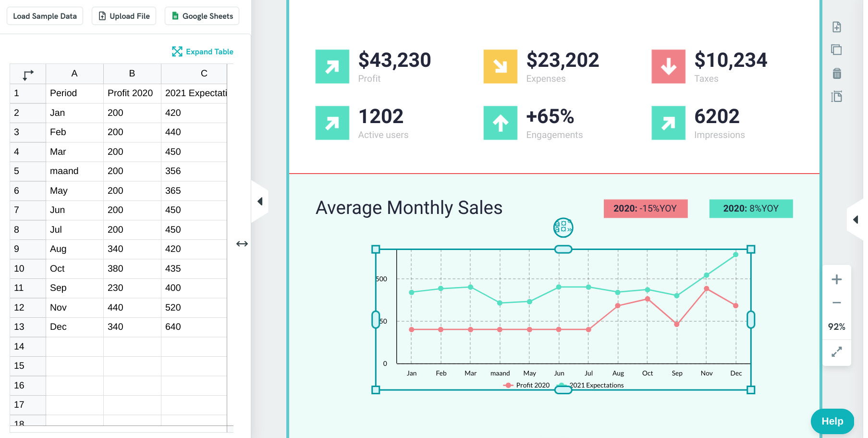868x438 pixels.
Task: Click the transpose table icon
Action: [28, 75]
